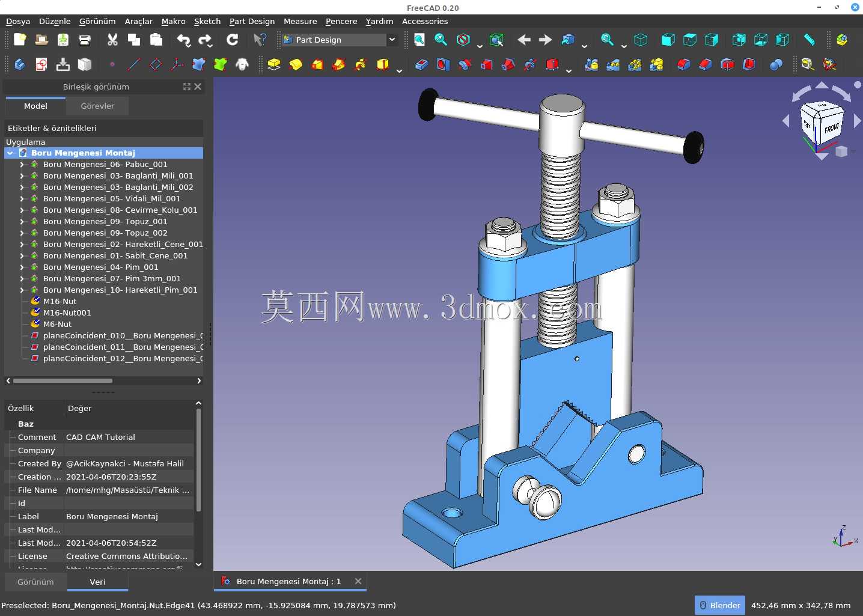863x616 pixels.
Task: Click the Refresh recompute icon
Action: click(x=232, y=40)
